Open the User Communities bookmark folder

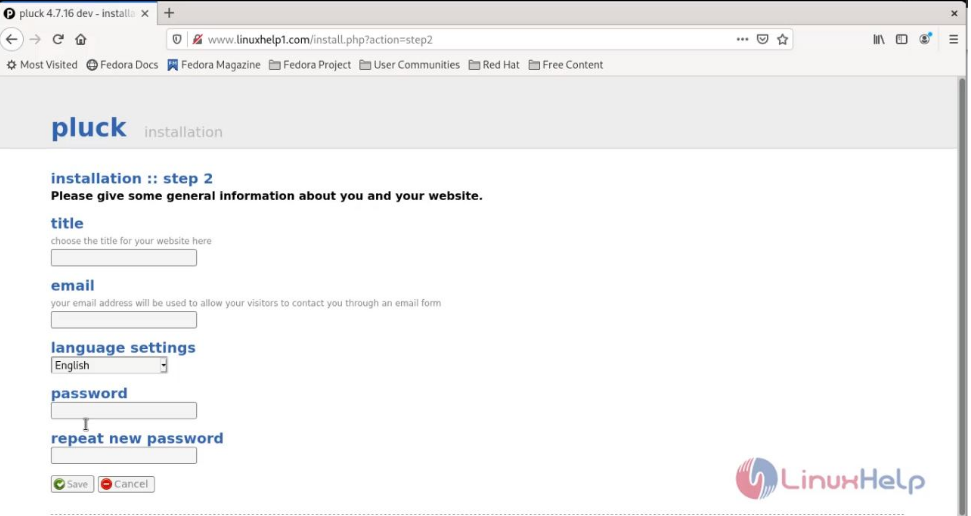coord(409,64)
